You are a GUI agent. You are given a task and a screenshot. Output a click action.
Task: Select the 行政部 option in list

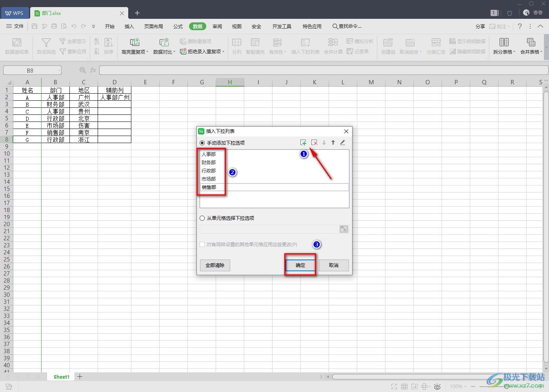[209, 171]
